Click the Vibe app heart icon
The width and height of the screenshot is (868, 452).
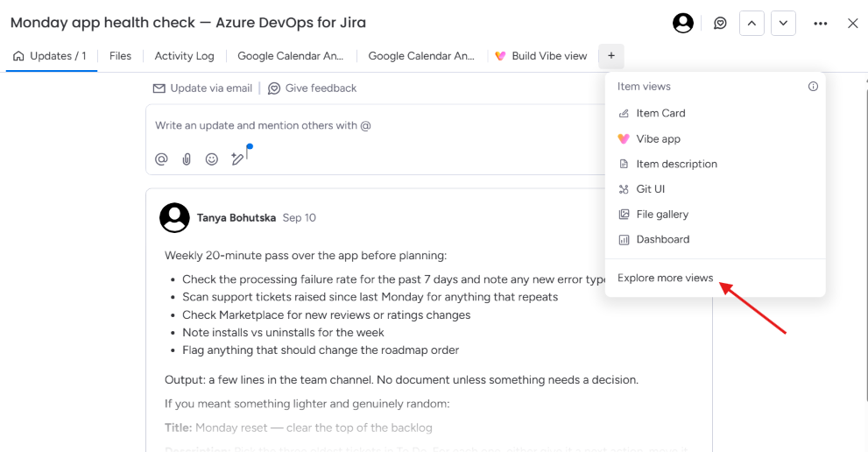coord(624,139)
